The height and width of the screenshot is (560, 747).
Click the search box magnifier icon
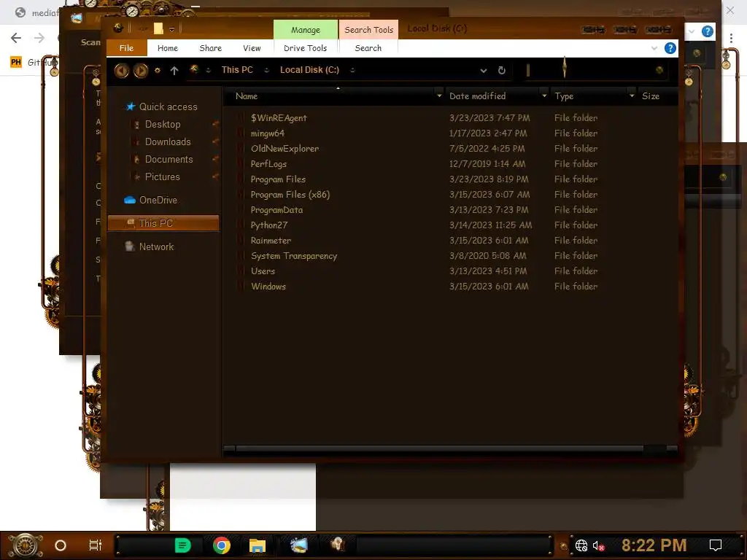click(x=659, y=70)
